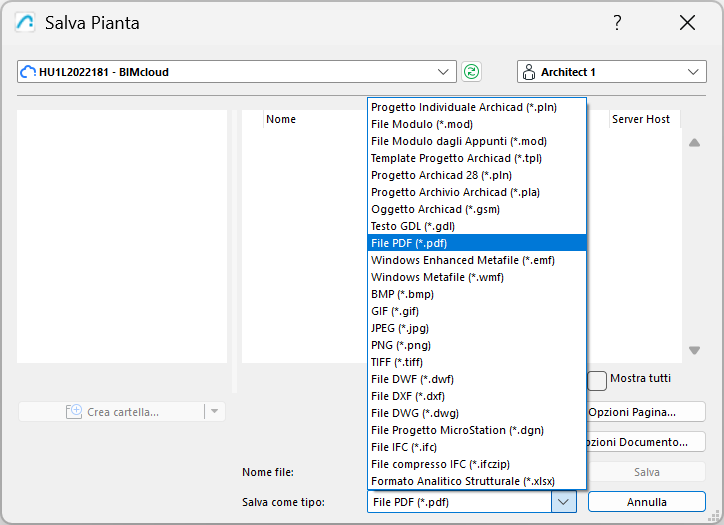Select JPEG (*.jpg) format

click(477, 328)
